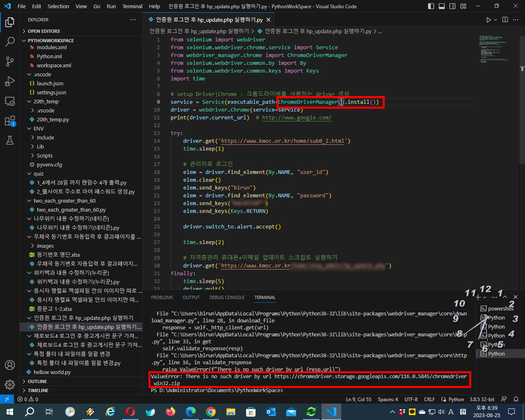This screenshot has width=525, height=420.
Task: Open Explorer More Actions ellipsis
Action: [x=133, y=20]
